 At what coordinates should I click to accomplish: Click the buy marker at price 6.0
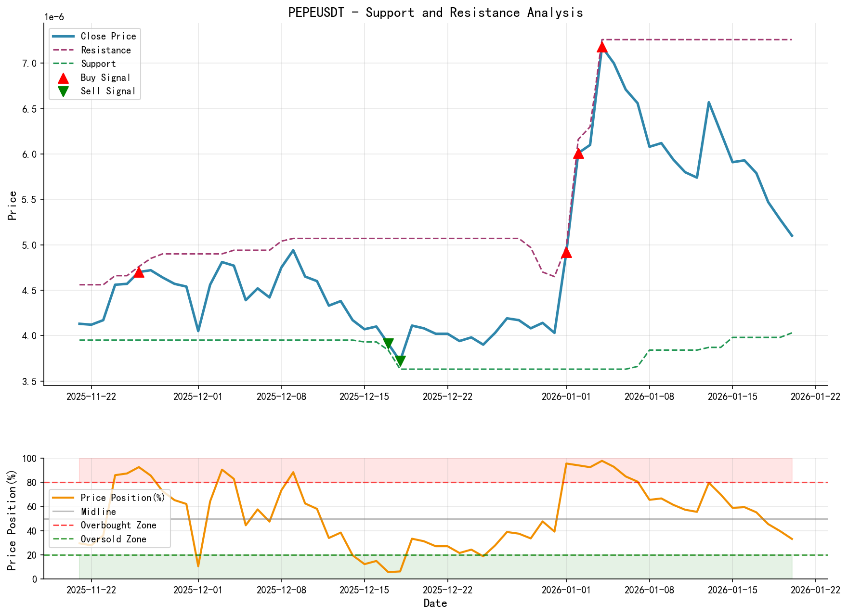pyautogui.click(x=579, y=154)
